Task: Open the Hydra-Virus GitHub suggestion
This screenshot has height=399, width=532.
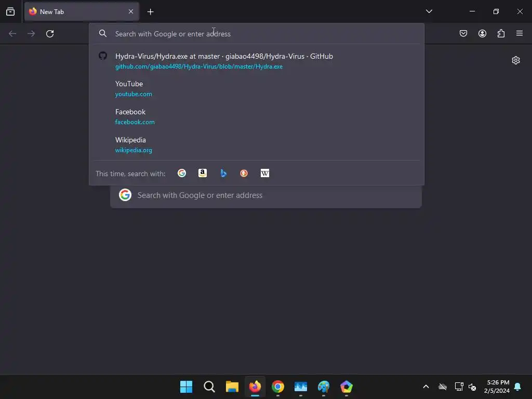Action: pos(257,61)
